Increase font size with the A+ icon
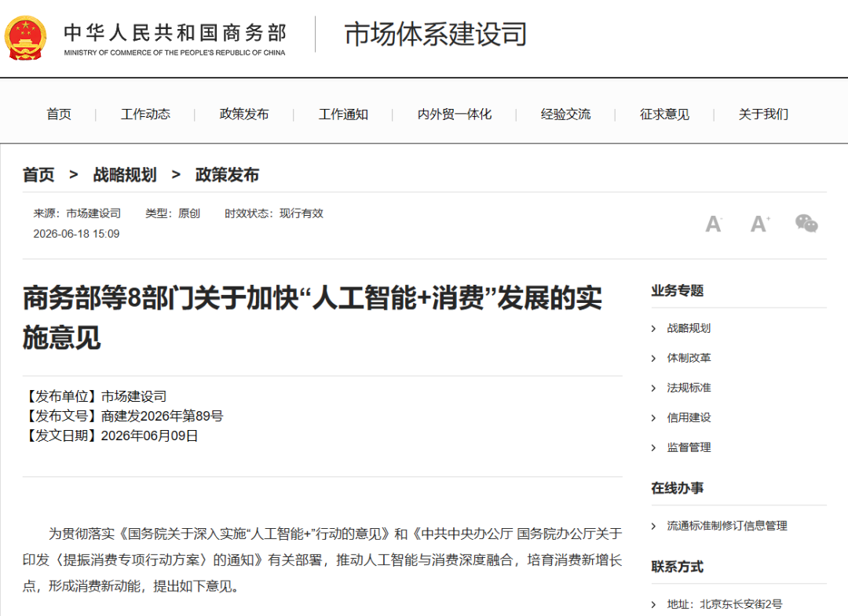 coord(760,224)
